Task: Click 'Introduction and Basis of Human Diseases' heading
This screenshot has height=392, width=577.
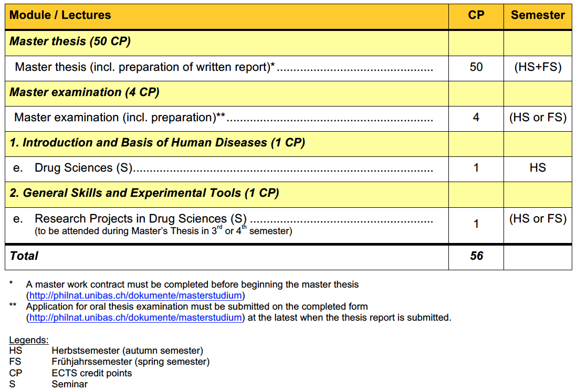Action: click(x=158, y=143)
